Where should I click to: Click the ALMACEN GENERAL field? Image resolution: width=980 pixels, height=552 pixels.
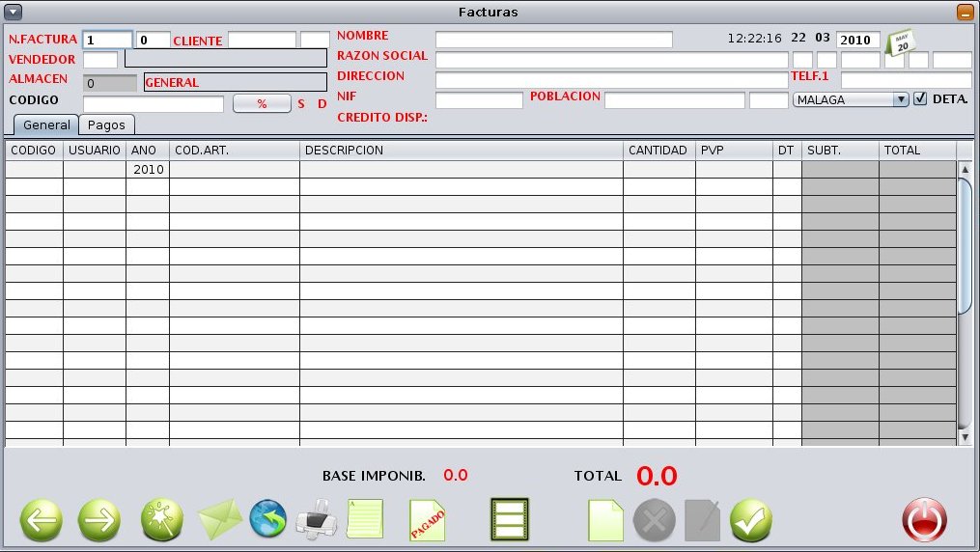(x=235, y=82)
